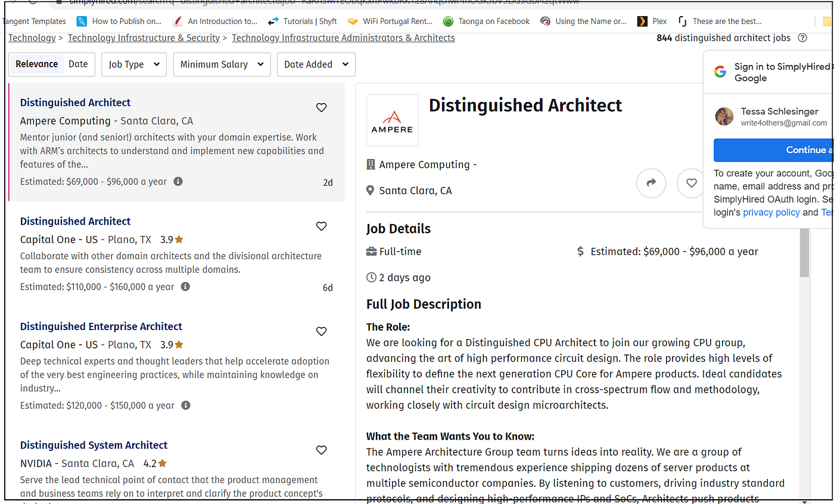Open the Date Added dropdown
Screen dimensions: 834x504
316,64
